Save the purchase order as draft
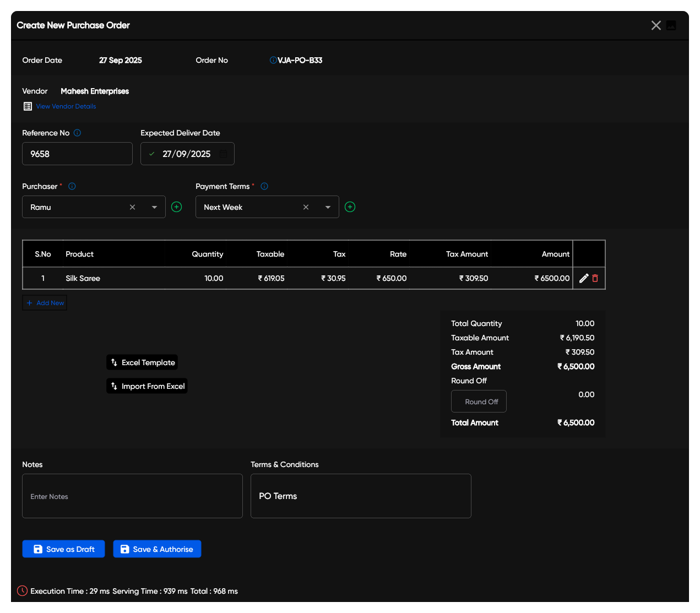This screenshot has width=700, height=613. coord(63,549)
